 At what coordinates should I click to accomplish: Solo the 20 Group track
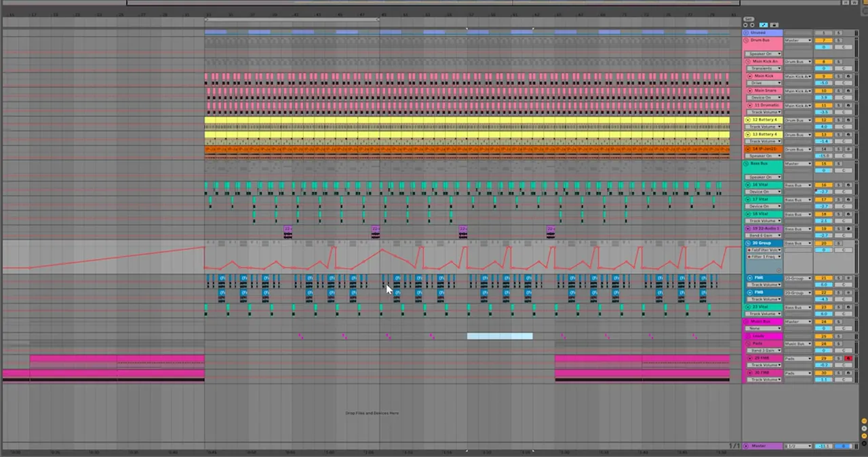pyautogui.click(x=839, y=243)
